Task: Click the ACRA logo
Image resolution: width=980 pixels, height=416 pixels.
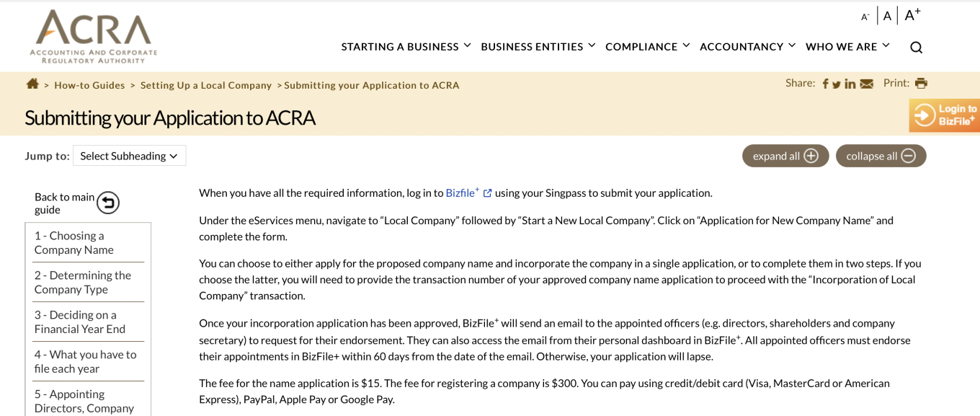Action: click(94, 36)
